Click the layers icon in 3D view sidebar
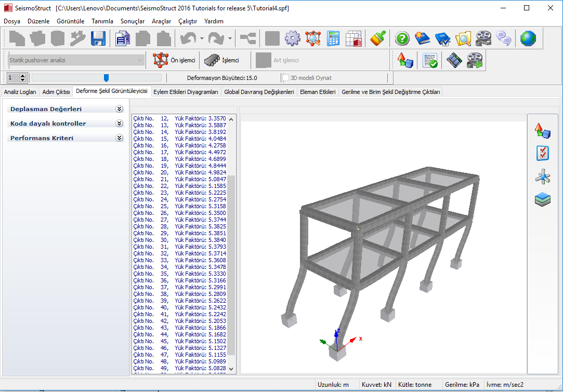 (x=542, y=199)
